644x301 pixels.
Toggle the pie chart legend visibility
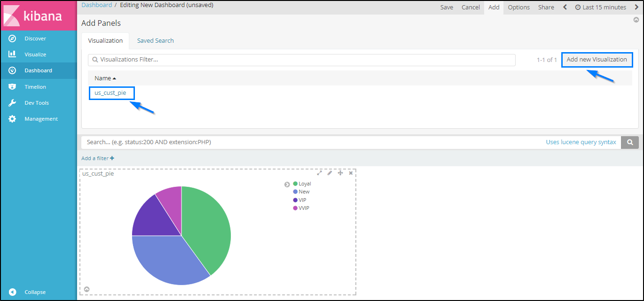pyautogui.click(x=287, y=185)
